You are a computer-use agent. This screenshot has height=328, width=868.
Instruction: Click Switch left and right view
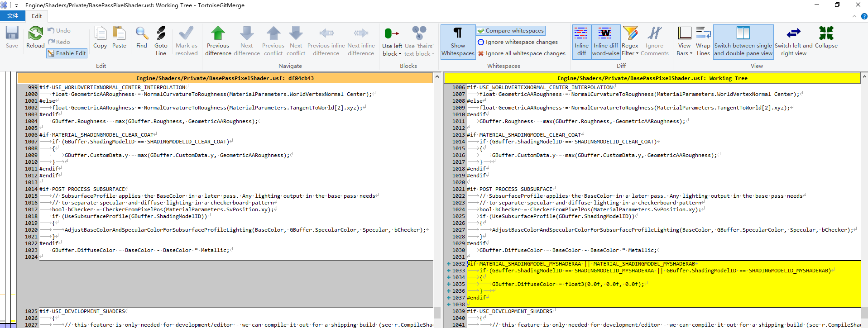pyautogui.click(x=794, y=41)
